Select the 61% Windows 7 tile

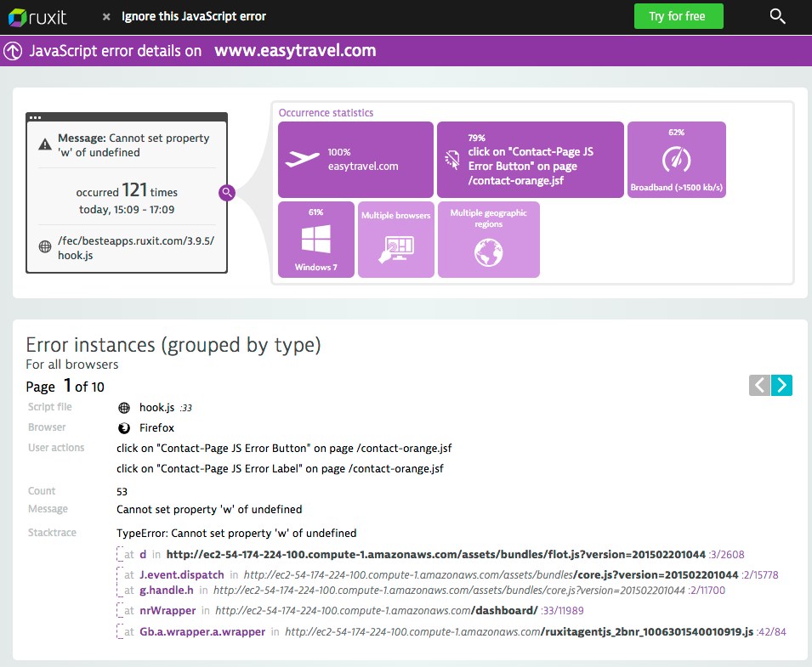tap(316, 240)
